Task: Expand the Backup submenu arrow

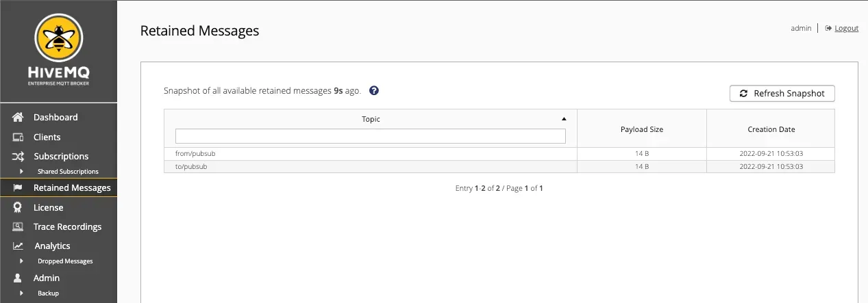Action: click(21, 293)
